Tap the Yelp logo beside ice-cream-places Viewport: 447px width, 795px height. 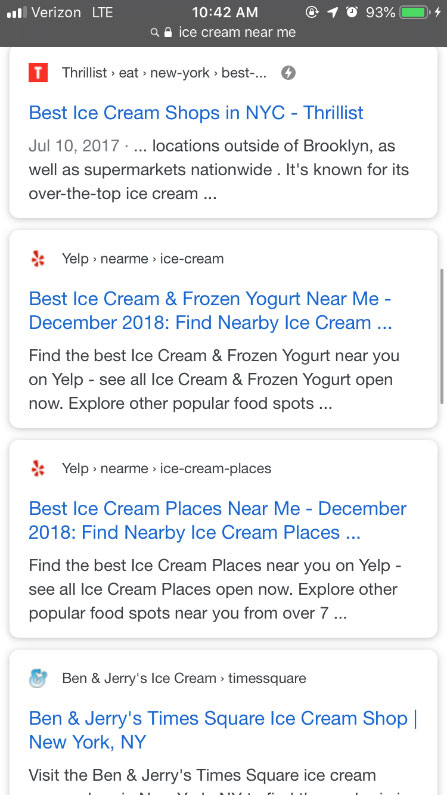point(38,468)
